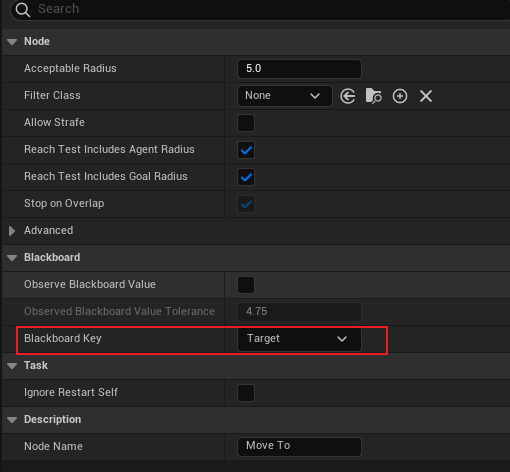
Task: Click the Ignore Restart Self label
Action: (x=71, y=393)
